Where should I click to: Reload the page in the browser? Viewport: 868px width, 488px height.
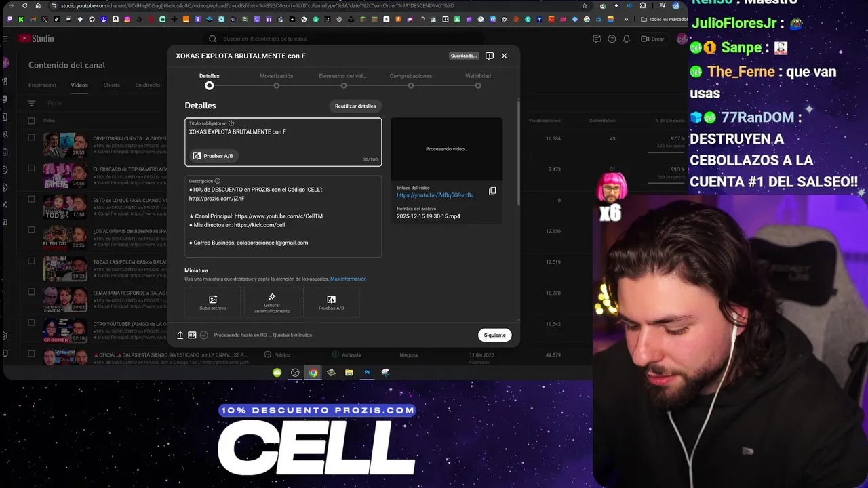coord(25,6)
